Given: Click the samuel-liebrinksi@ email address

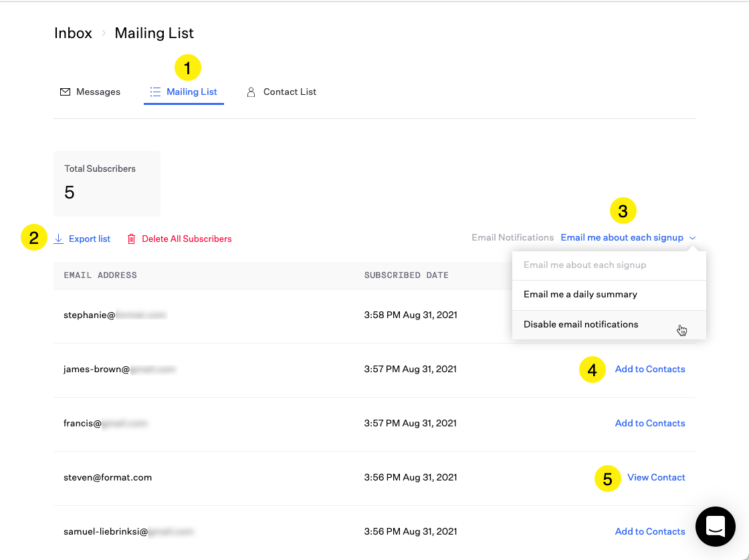Looking at the screenshot, I should (128, 531).
